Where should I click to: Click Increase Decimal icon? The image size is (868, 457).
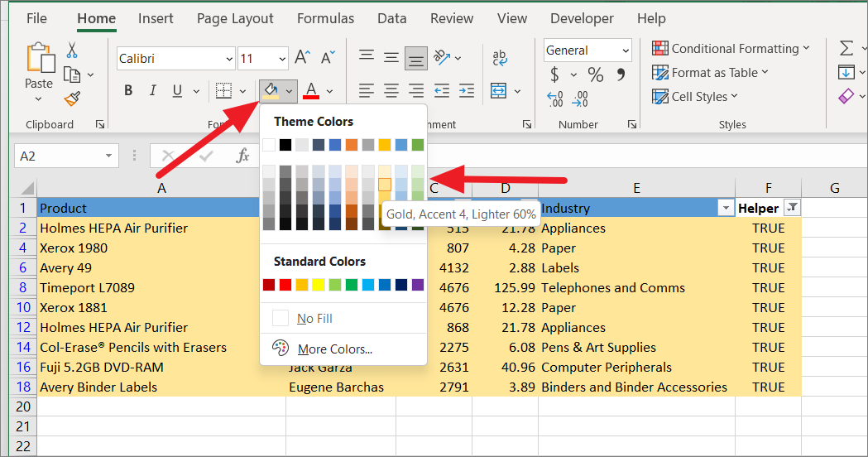(x=555, y=99)
